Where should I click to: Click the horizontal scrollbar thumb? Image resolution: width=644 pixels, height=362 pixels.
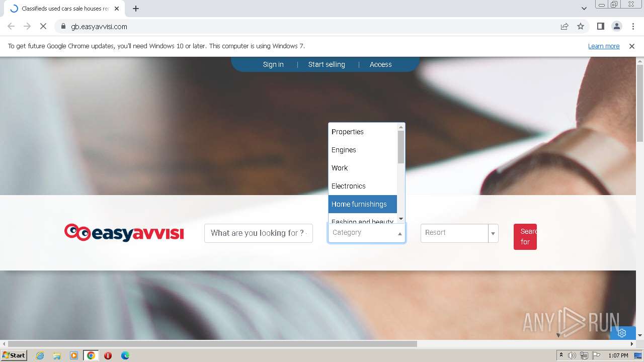pyautogui.click(x=212, y=344)
